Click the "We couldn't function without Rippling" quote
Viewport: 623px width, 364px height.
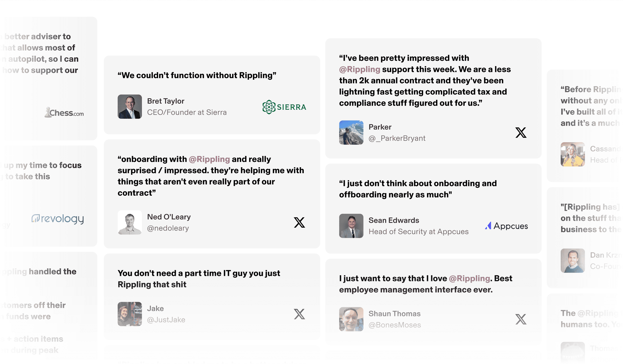(197, 75)
